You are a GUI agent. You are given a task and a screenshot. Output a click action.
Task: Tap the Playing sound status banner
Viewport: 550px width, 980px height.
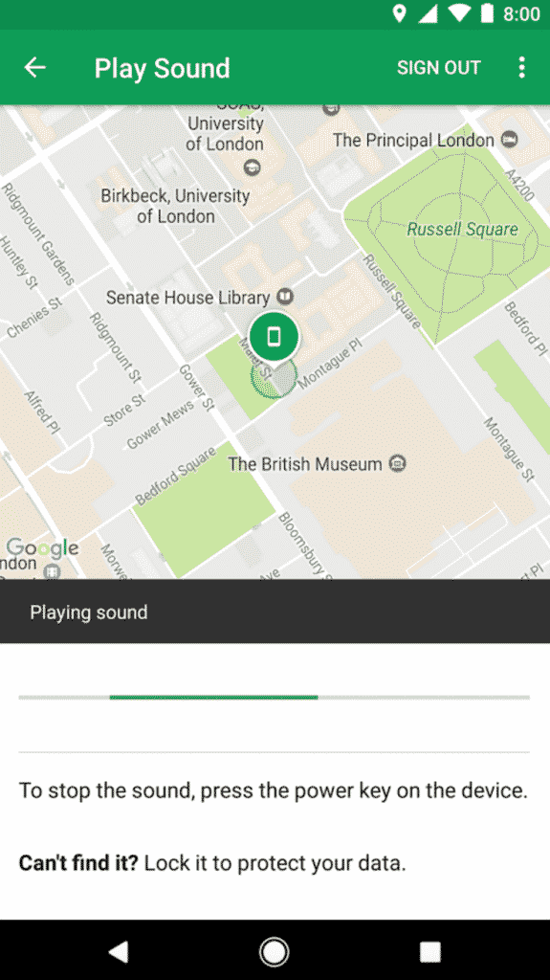tap(275, 612)
